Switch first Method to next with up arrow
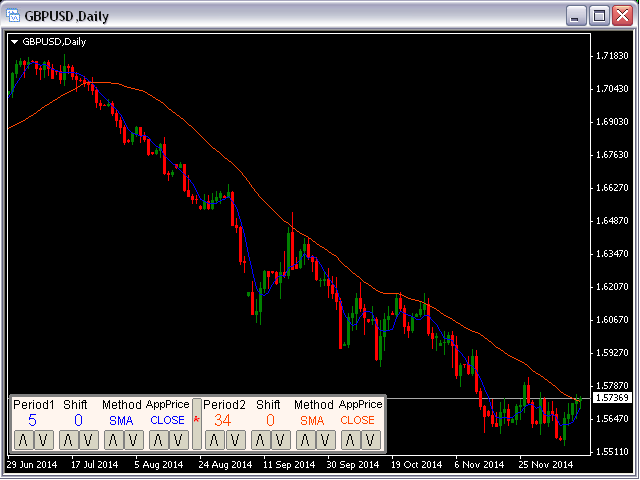 [x=111, y=440]
